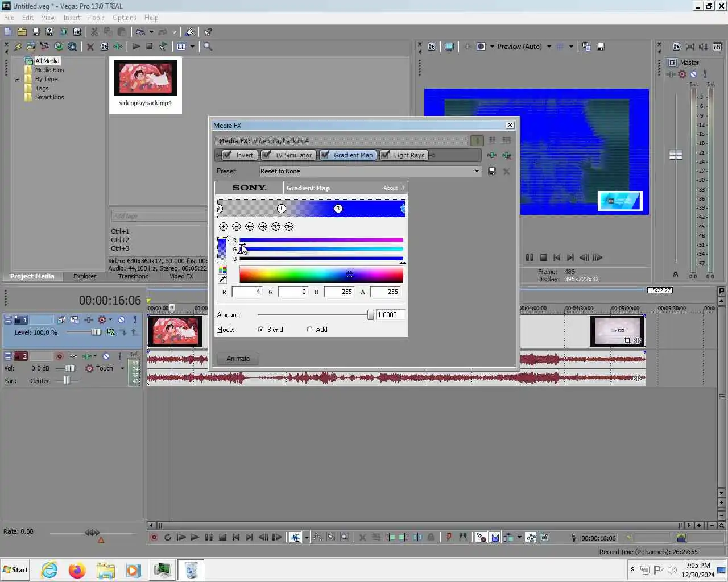Click the Stop button in preview window
Image resolution: width=728 pixels, height=582 pixels.
[x=543, y=257]
